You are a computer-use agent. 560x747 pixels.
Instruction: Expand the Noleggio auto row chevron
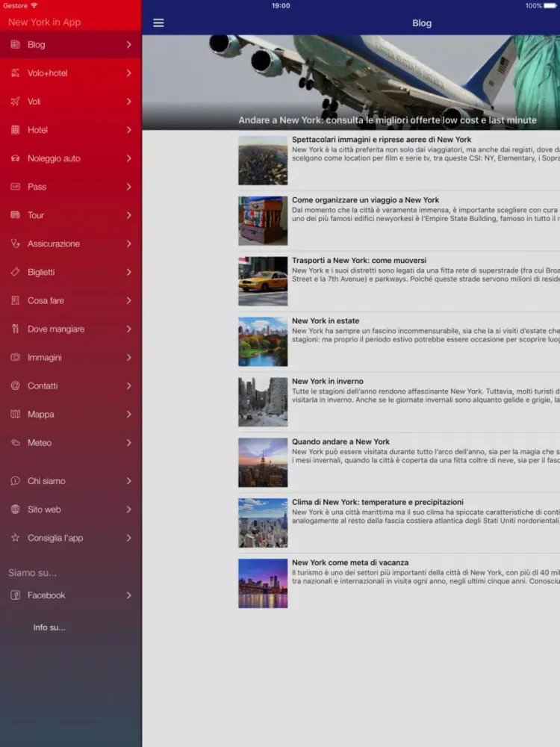128,158
